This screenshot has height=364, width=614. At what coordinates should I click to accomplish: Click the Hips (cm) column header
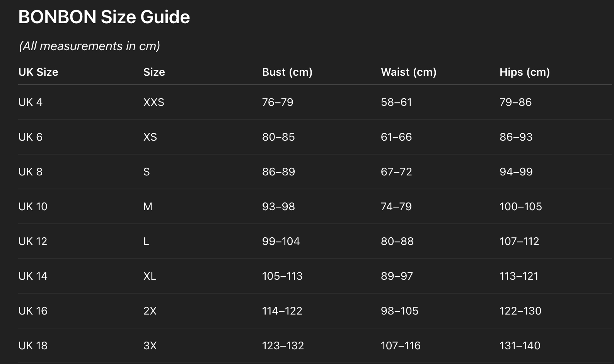click(524, 72)
